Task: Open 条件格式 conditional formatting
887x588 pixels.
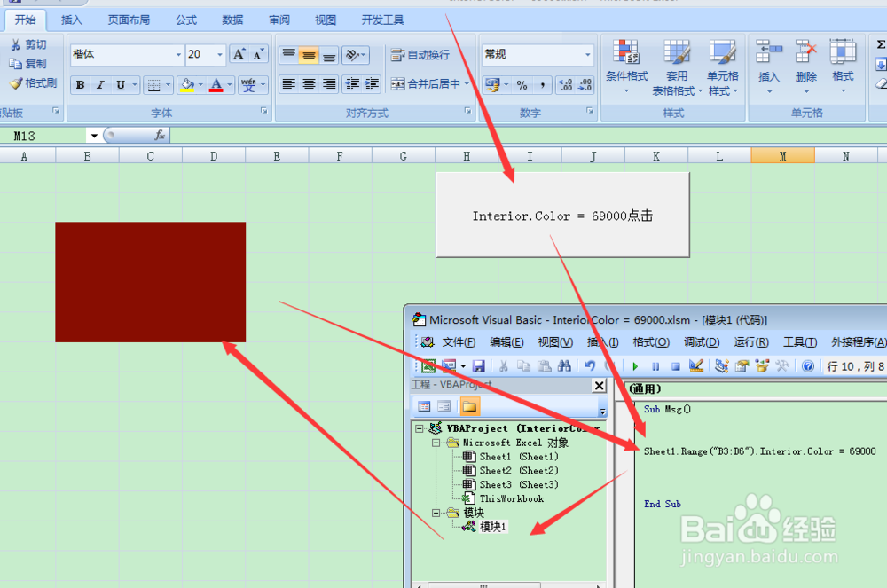Action: [x=626, y=67]
